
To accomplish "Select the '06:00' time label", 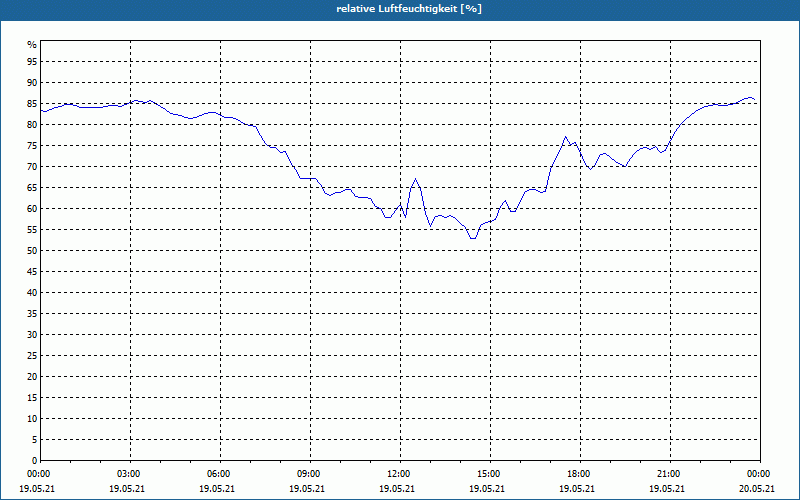I will click(x=220, y=474).
